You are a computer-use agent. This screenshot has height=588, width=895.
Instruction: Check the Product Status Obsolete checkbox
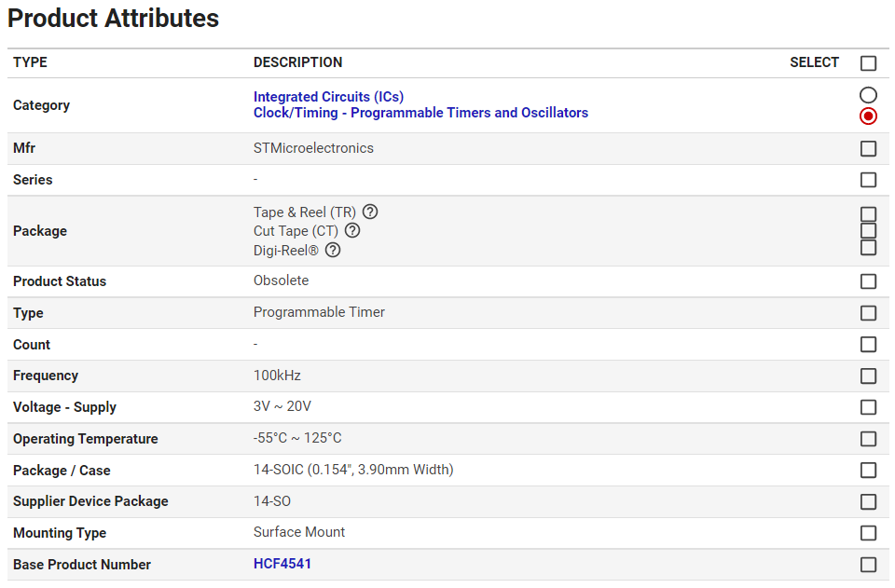868,281
